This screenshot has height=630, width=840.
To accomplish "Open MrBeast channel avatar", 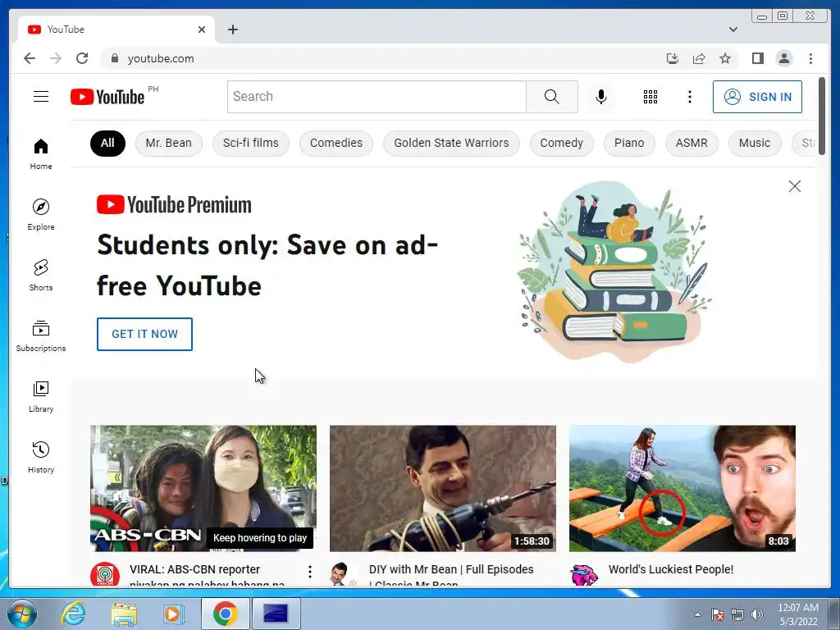I will (x=584, y=575).
